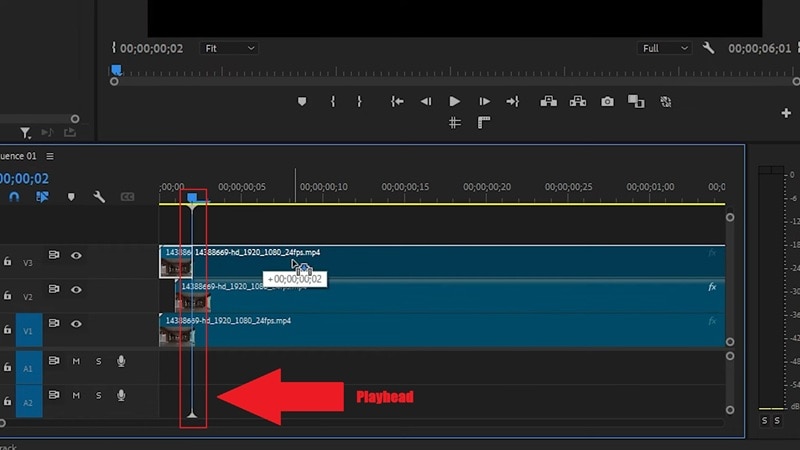This screenshot has height=450, width=800.
Task: Open Comparison View button
Action: (636, 102)
